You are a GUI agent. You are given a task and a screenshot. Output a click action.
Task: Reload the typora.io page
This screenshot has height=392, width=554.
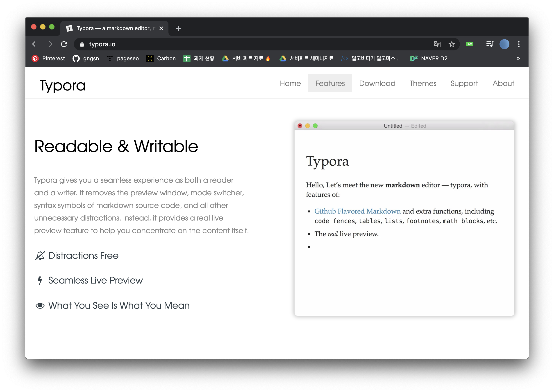point(64,44)
